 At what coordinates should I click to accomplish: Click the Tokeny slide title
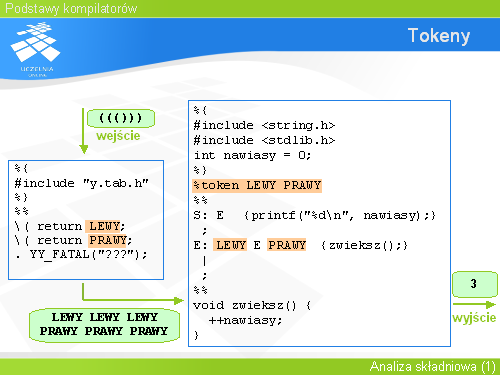[439, 36]
